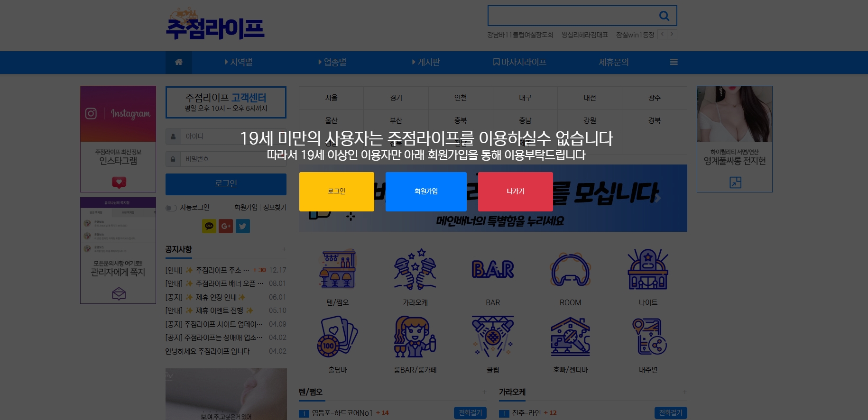Click the Instagram banner logo
Screen dimensions: 868x420
click(118, 114)
